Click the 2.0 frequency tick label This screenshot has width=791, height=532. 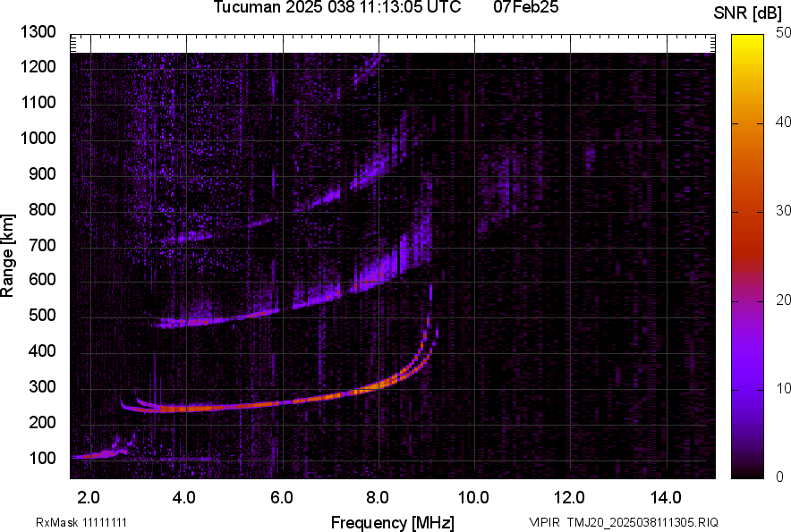pyautogui.click(x=89, y=498)
